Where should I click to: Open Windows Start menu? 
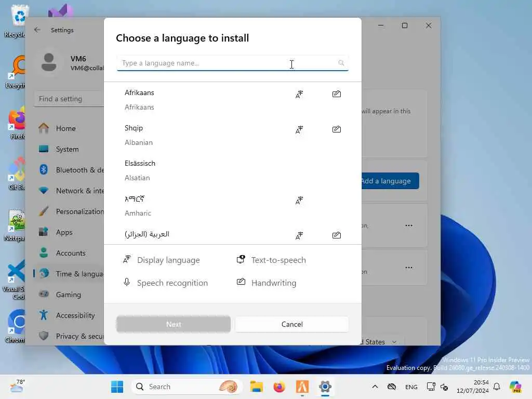(x=117, y=387)
